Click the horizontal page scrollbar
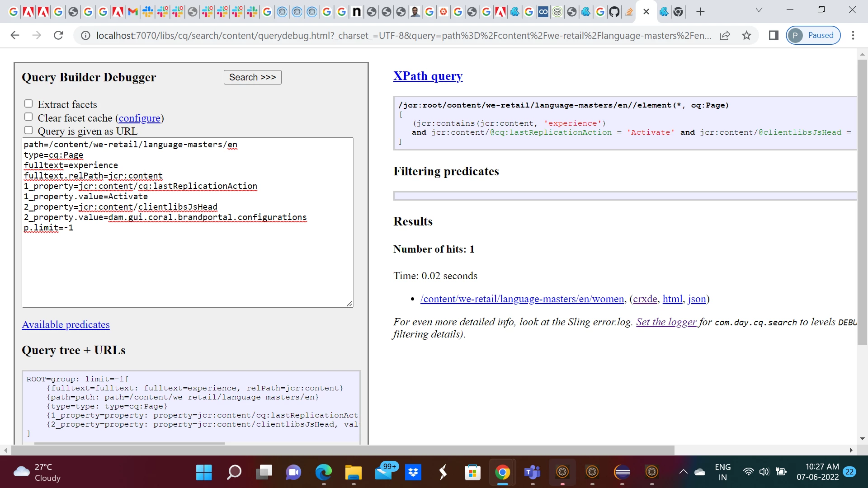This screenshot has height=488, width=868. [x=343, y=450]
